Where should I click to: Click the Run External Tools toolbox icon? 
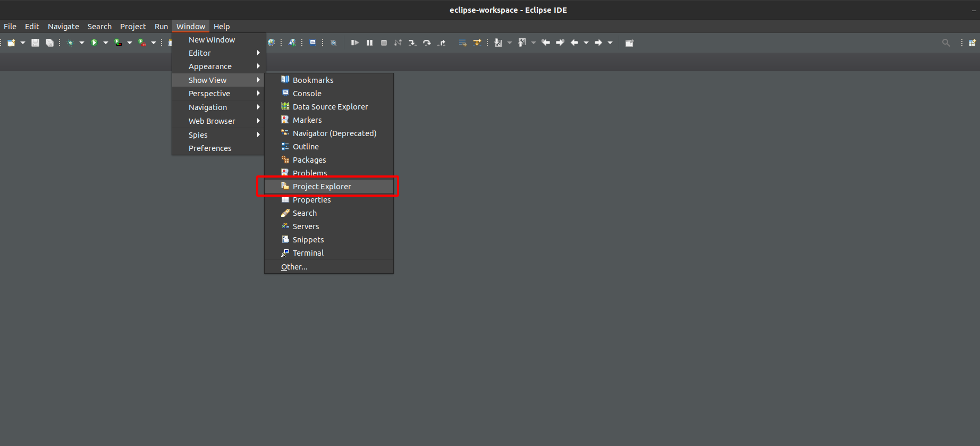[142, 43]
